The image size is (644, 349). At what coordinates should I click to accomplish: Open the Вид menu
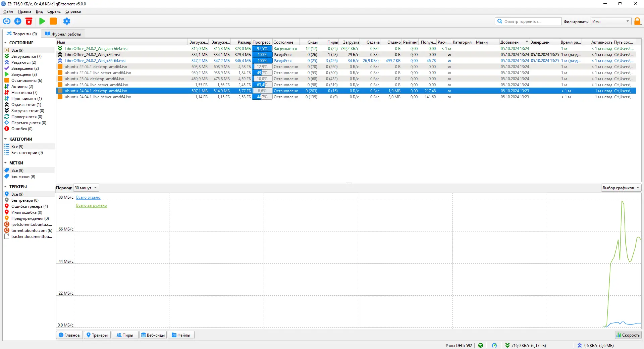click(39, 11)
